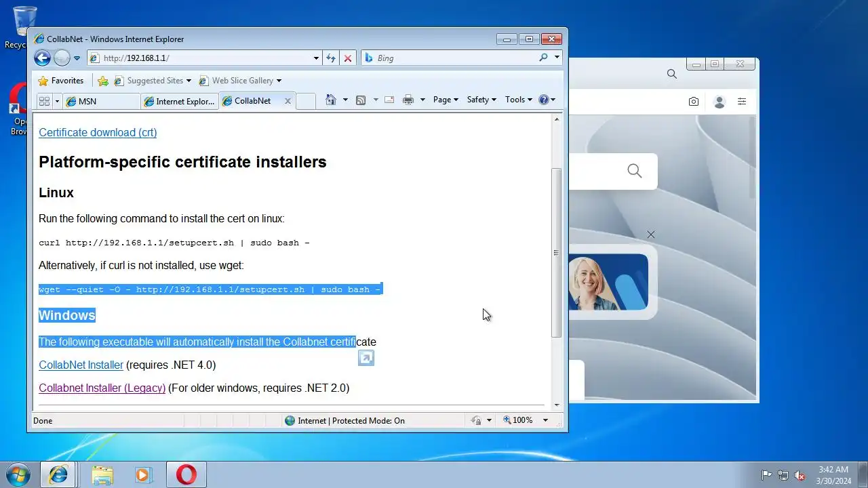Click the Collabnet Installer (Legacy) link
Screen dimensions: 868x488
coord(102,388)
